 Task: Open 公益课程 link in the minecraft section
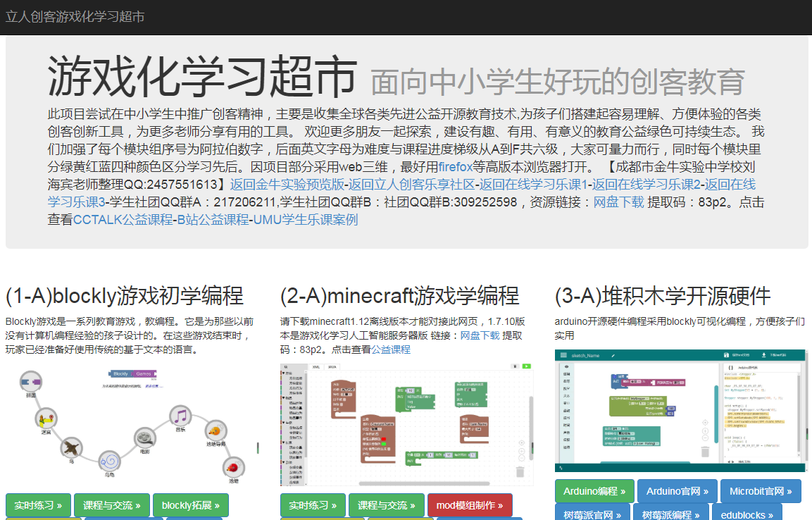pyautogui.click(x=391, y=349)
